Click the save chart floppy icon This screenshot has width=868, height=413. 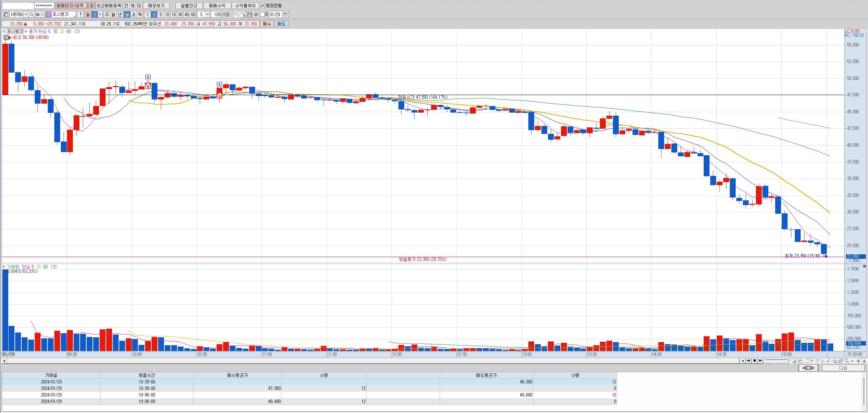[x=250, y=14]
